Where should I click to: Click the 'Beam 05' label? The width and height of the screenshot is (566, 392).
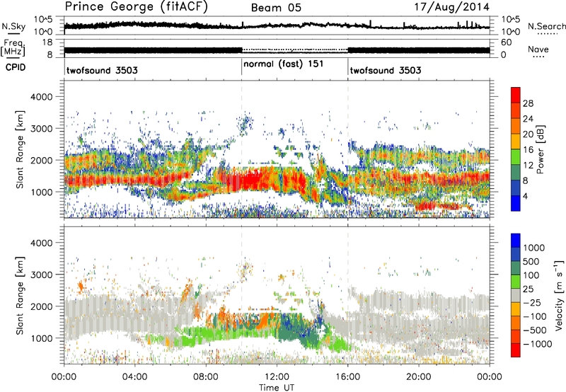click(276, 8)
